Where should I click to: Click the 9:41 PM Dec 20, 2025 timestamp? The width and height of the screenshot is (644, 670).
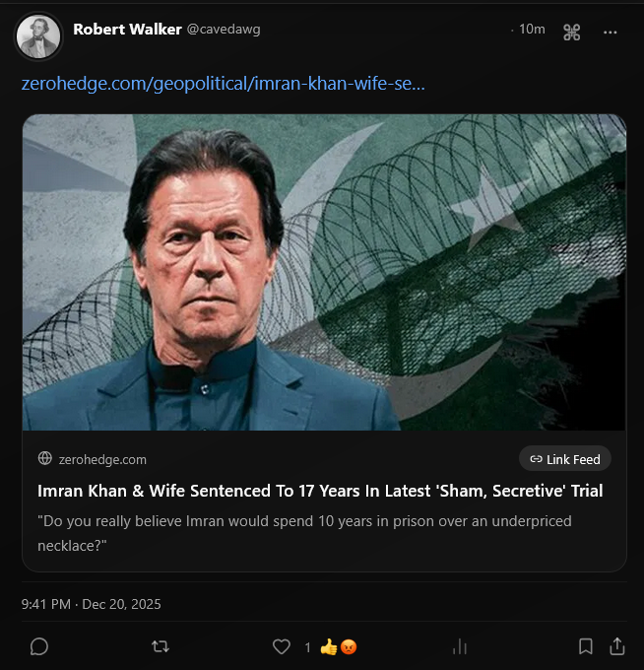point(91,604)
